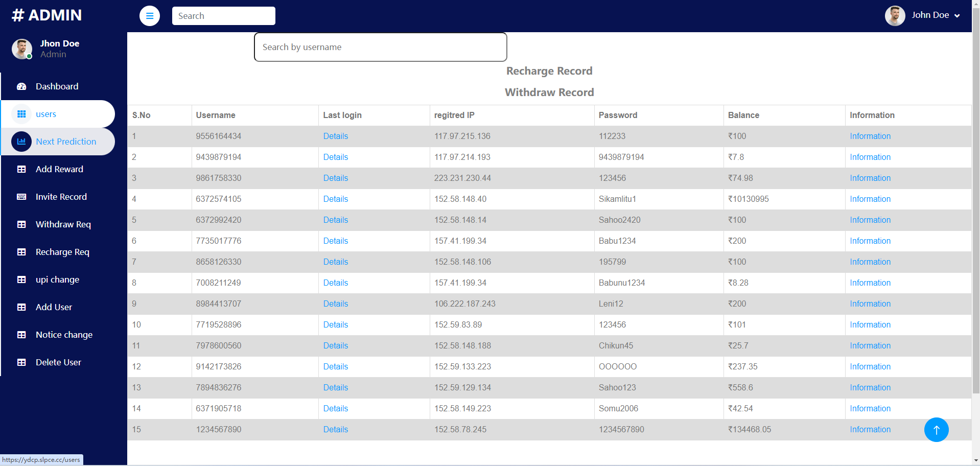Open the Recharge Record link
980x466 pixels.
[x=549, y=71]
